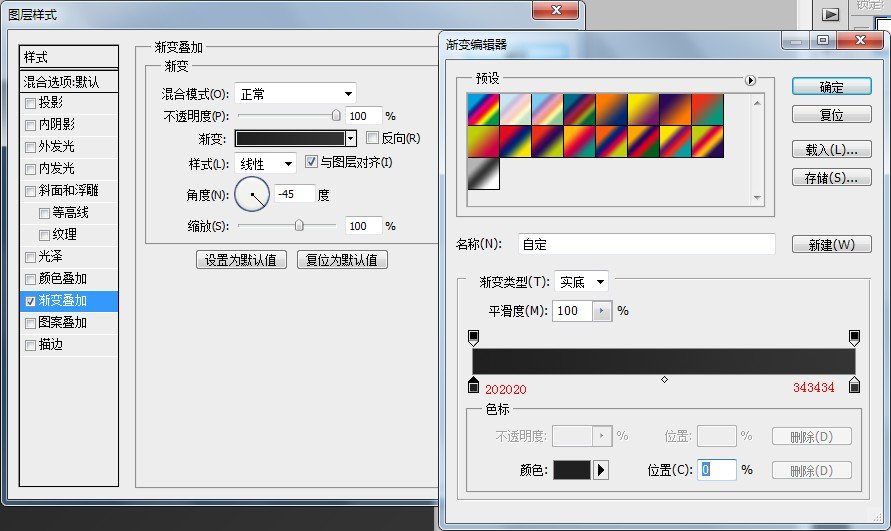Viewport: 891px width, 531px height.
Task: Click the 缩放 value field showing 100
Action: point(364,226)
